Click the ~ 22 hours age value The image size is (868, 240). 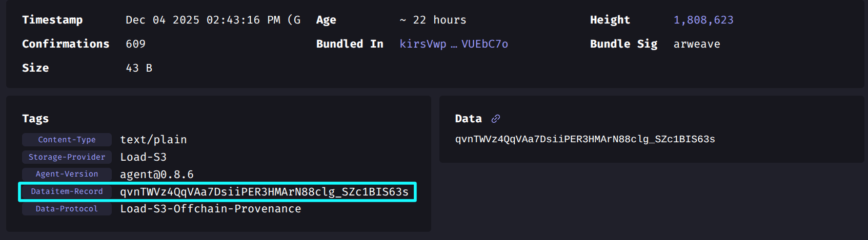(433, 20)
